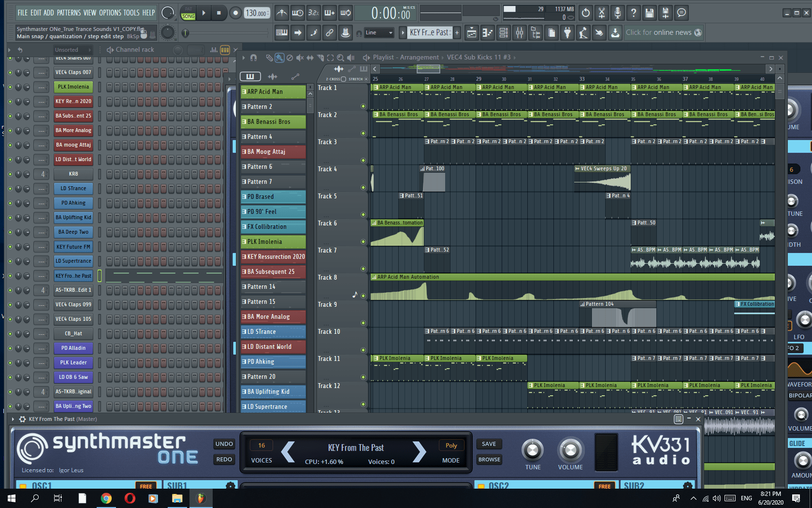Open the plugin picker plug icon

click(567, 32)
